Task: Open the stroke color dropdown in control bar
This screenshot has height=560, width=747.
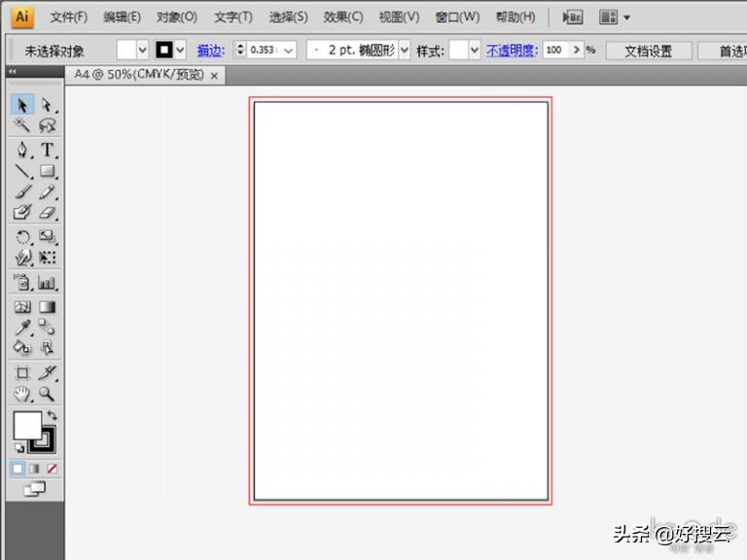Action: (180, 50)
